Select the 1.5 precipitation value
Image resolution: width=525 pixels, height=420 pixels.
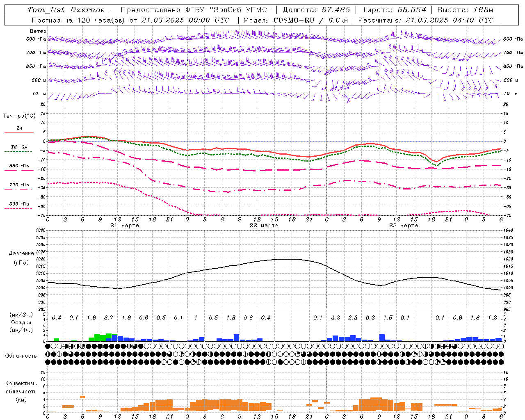click(388, 317)
